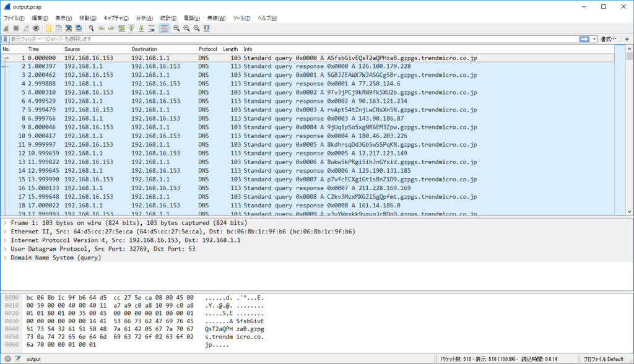Sort by the Destination column header
The height and width of the screenshot is (364, 634).
[163, 49]
